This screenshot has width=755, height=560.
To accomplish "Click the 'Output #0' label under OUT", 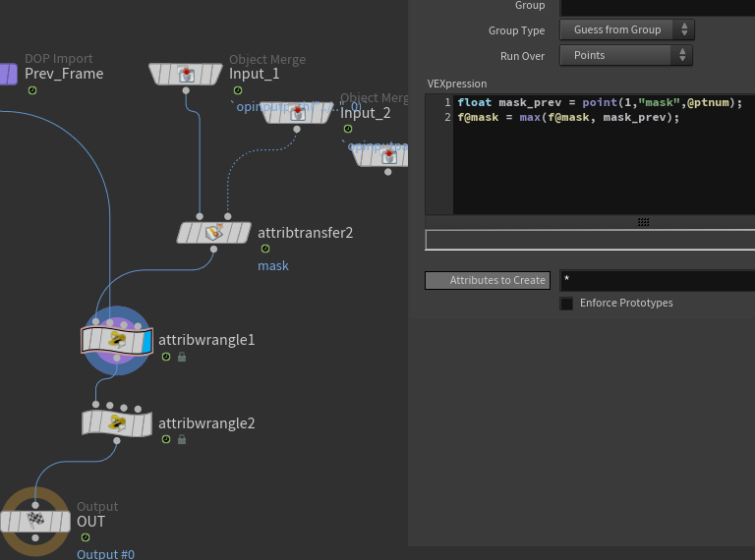I will tap(105, 554).
